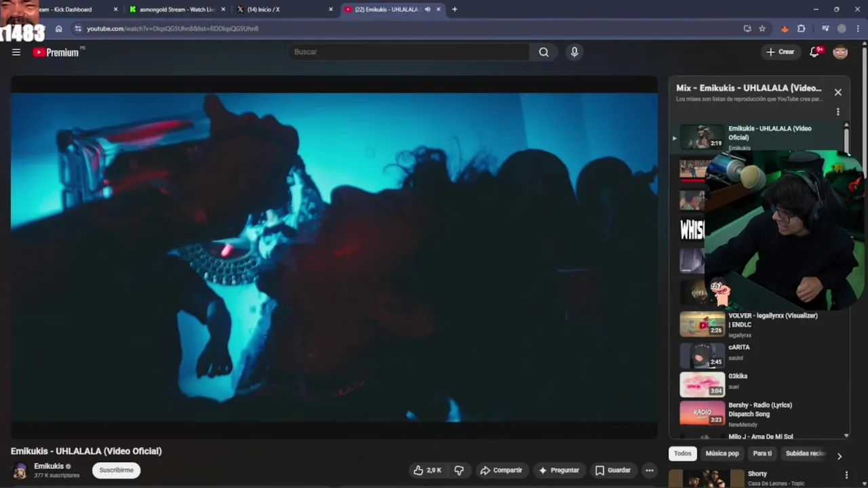The width and height of the screenshot is (868, 488).
Task: Open the account avatar menu
Action: click(x=840, y=52)
